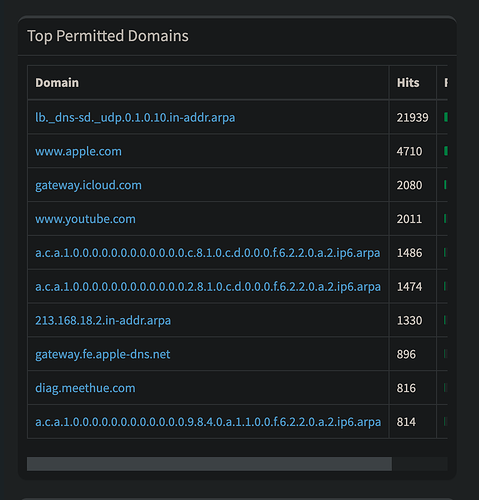This screenshot has height=500, width=479.
Task: Open the gateway.fe.apple-dns.net link
Action: (x=103, y=354)
